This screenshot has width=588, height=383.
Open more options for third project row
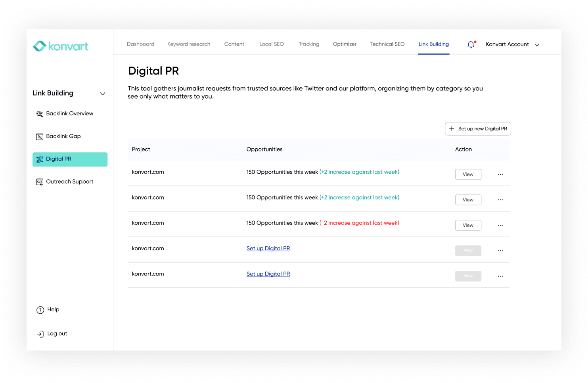500,225
